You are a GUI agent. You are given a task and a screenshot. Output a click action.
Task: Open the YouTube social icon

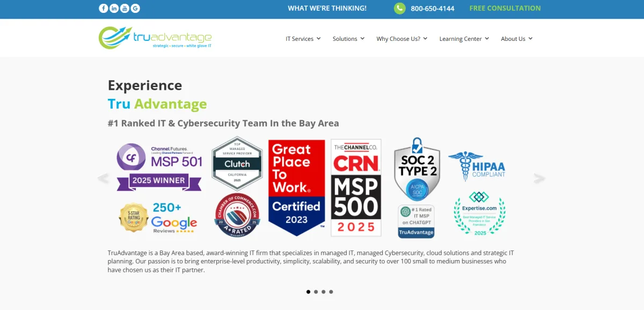[x=125, y=8]
